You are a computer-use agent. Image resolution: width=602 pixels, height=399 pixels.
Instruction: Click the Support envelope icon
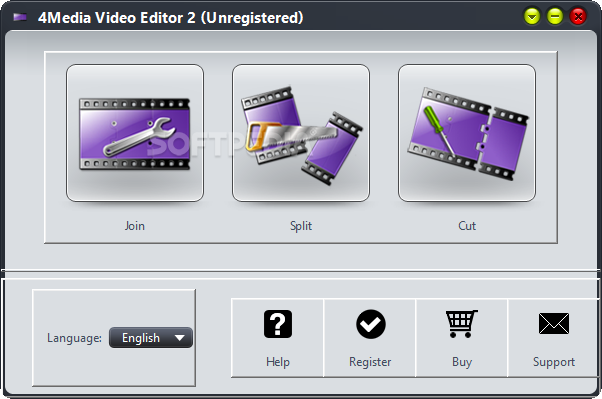pos(554,323)
